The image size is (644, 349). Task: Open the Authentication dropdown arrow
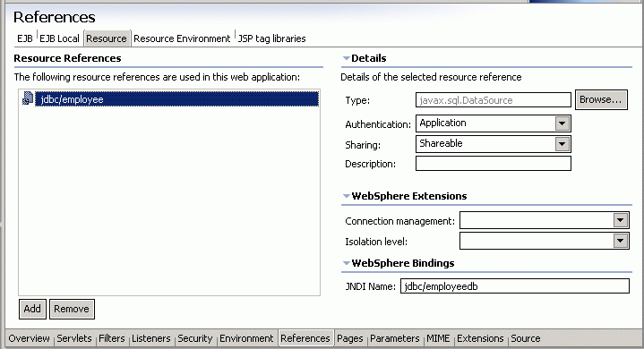[562, 123]
